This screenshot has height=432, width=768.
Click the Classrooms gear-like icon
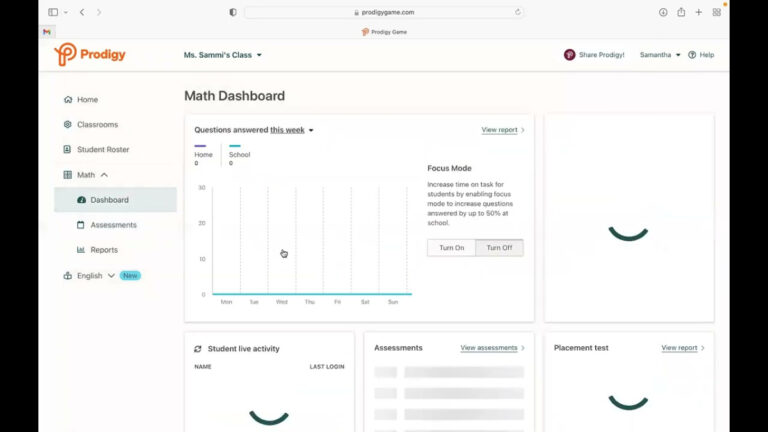pos(68,124)
